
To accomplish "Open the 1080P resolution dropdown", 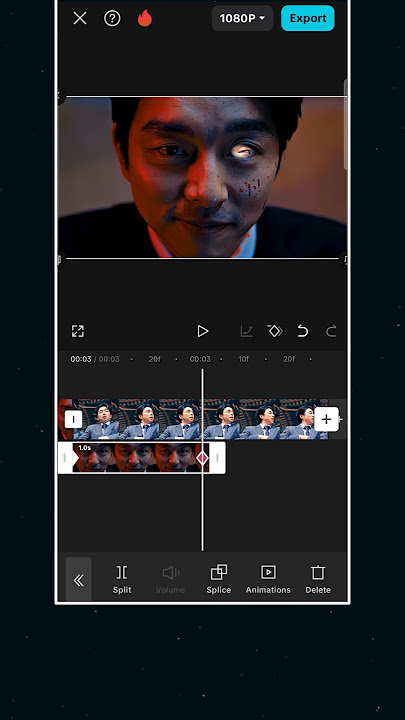I will pos(242,18).
